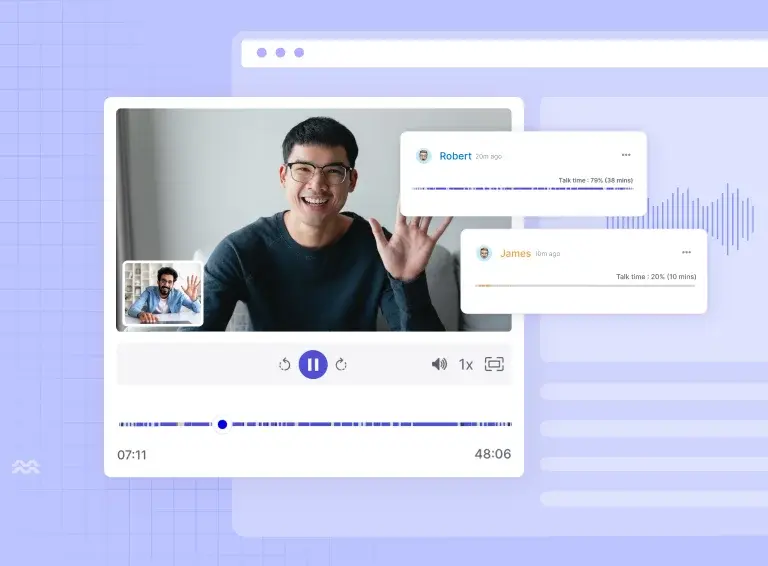768x566 pixels.
Task: Open the three-dot menu on Robert's card
Action: [626, 155]
